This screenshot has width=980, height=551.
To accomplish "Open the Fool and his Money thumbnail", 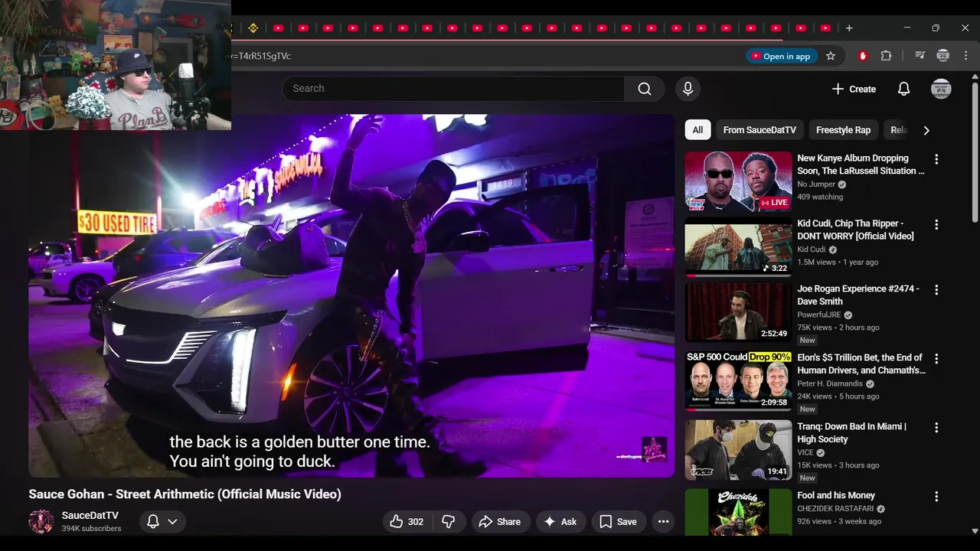I will (x=738, y=512).
